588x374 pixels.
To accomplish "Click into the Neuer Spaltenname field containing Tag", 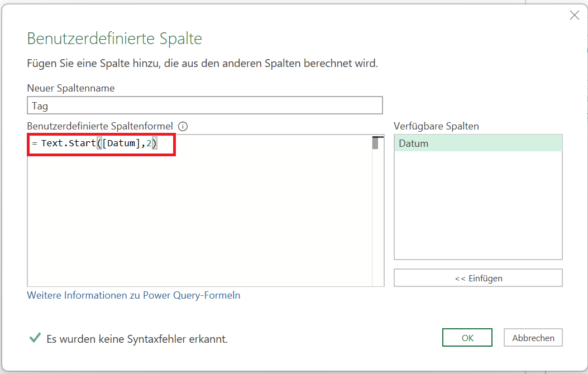I will (204, 106).
